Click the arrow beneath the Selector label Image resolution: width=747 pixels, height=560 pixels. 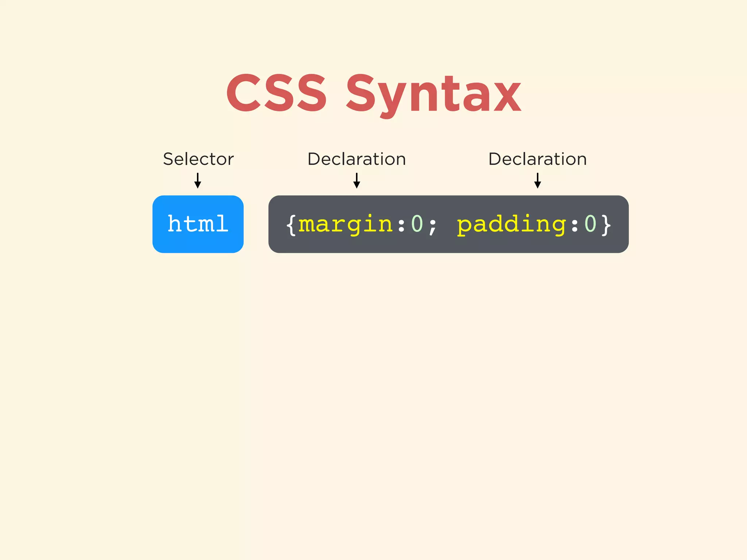(198, 180)
